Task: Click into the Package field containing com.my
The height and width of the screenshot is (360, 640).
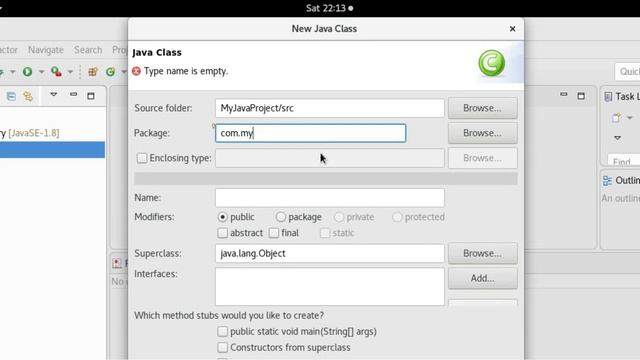Action: point(311,133)
